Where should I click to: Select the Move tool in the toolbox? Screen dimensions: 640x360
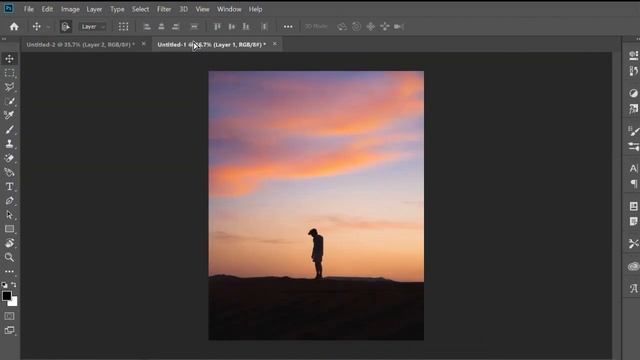pos(9,59)
